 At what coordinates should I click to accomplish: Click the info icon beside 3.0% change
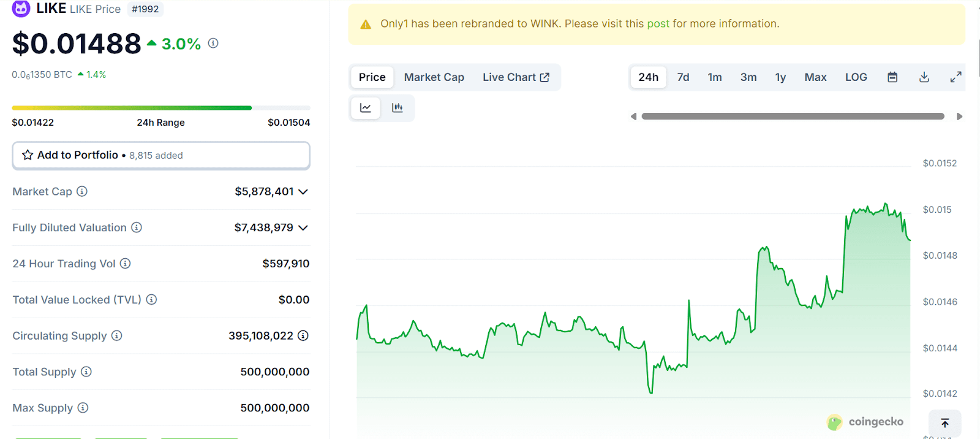(213, 43)
